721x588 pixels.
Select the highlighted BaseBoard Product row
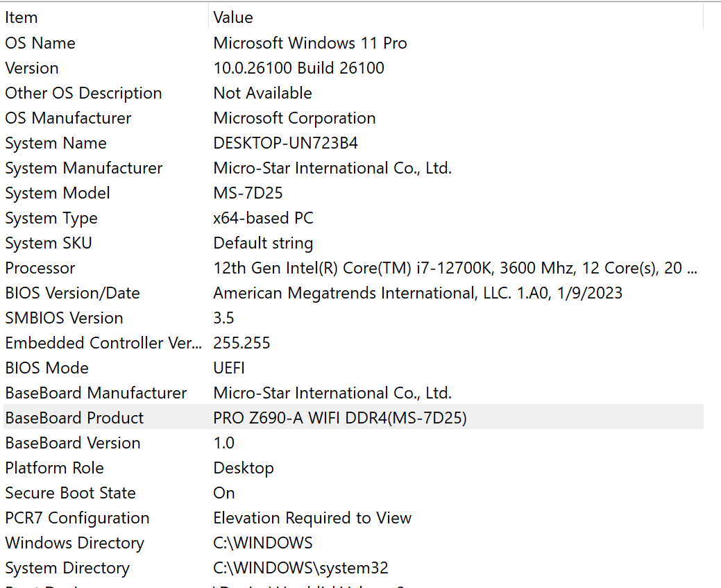pos(74,418)
